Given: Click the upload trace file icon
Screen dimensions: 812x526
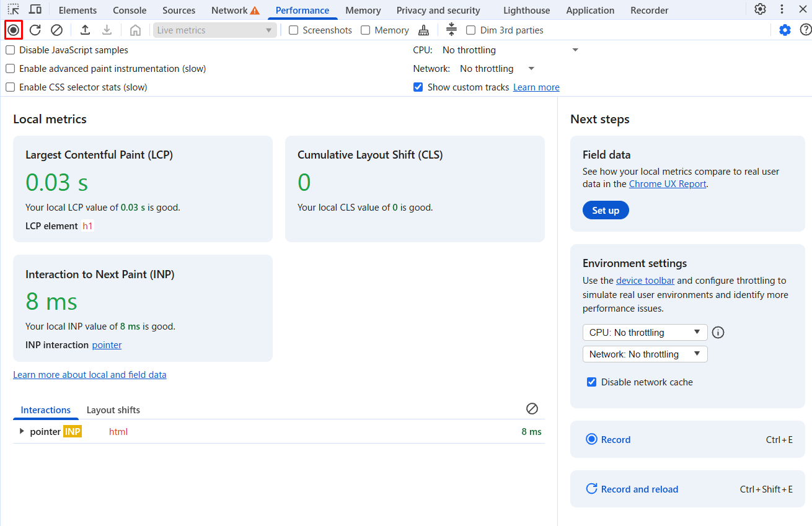Looking at the screenshot, I should (x=86, y=30).
